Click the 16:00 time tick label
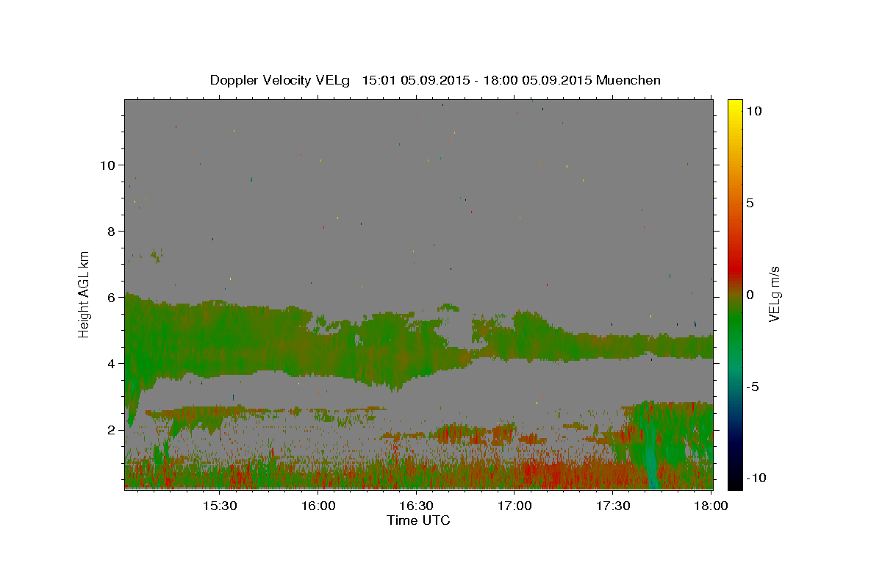882x588 pixels. pos(318,506)
